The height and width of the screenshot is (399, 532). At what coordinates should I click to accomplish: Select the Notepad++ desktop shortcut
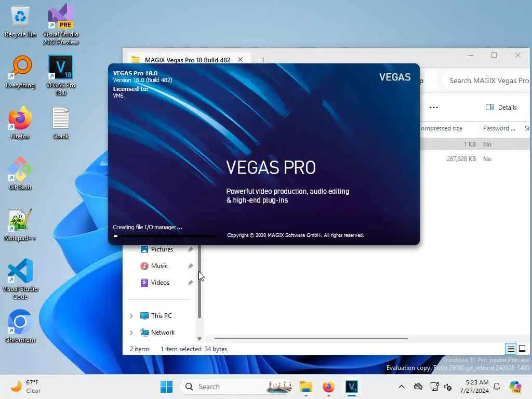(x=20, y=224)
